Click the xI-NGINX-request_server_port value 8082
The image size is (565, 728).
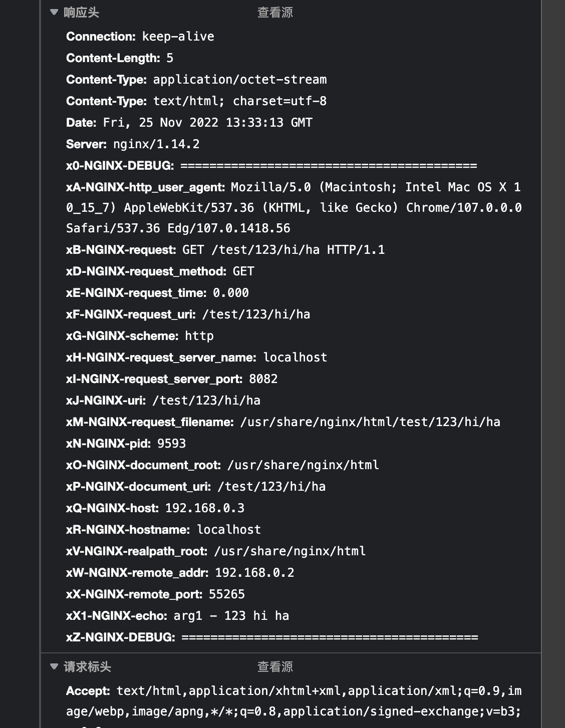point(263,379)
